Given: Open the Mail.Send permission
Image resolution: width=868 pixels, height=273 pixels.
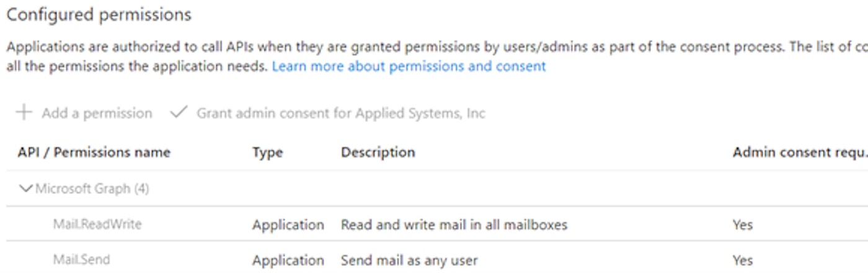Looking at the screenshot, I should (x=81, y=259).
